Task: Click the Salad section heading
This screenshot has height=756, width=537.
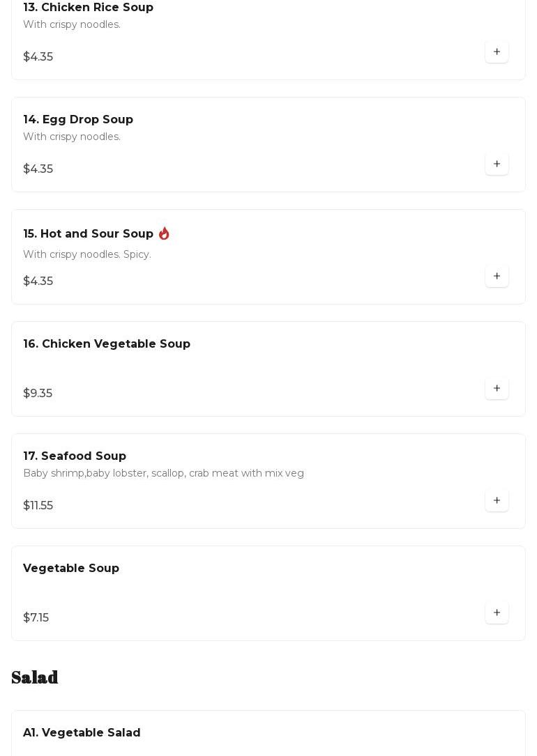Action: click(35, 677)
